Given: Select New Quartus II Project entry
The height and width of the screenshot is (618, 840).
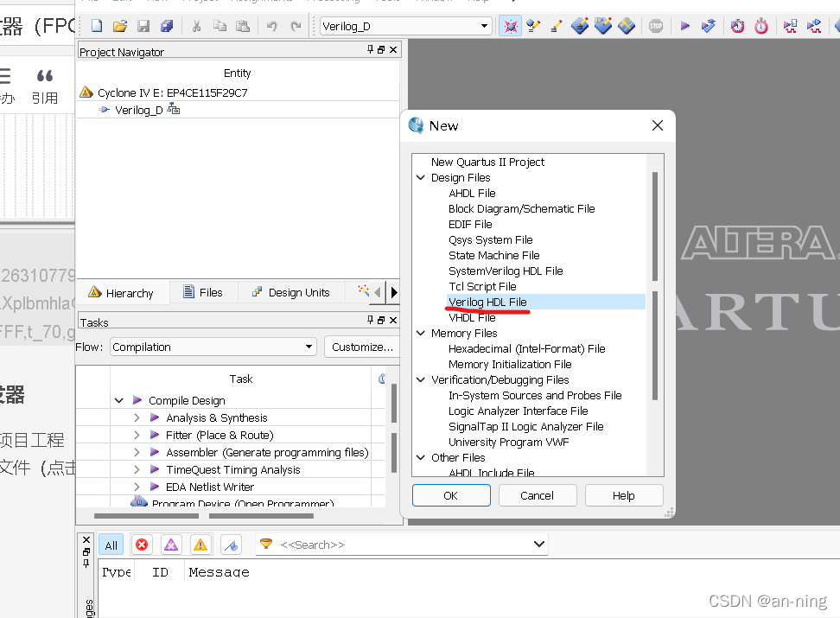Looking at the screenshot, I should pos(487,162).
